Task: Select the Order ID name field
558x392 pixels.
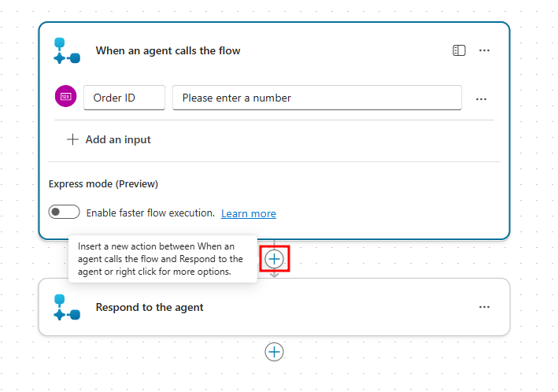Action: (124, 98)
